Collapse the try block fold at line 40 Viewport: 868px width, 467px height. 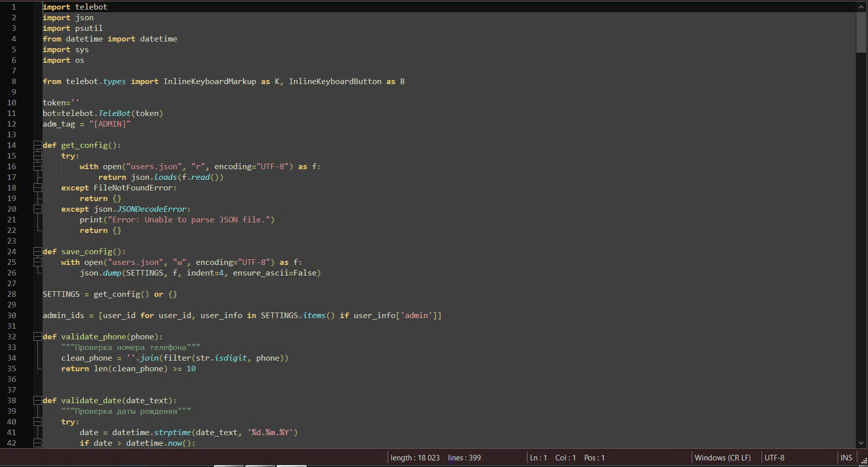coord(37,422)
